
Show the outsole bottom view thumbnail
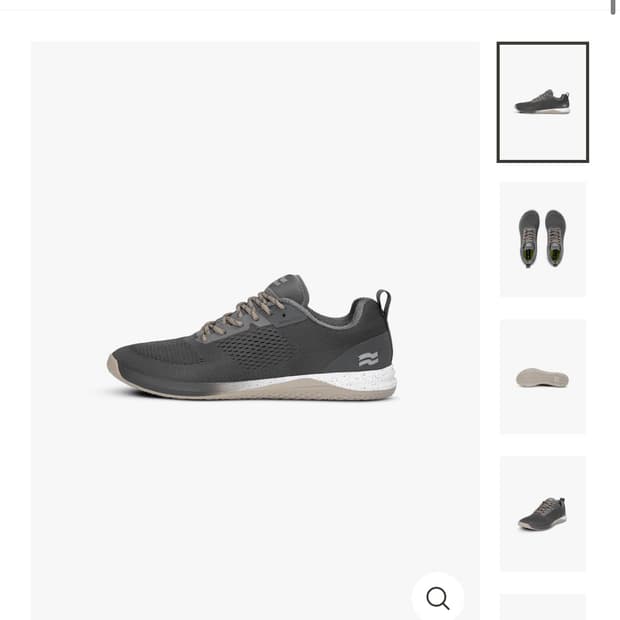pos(542,376)
